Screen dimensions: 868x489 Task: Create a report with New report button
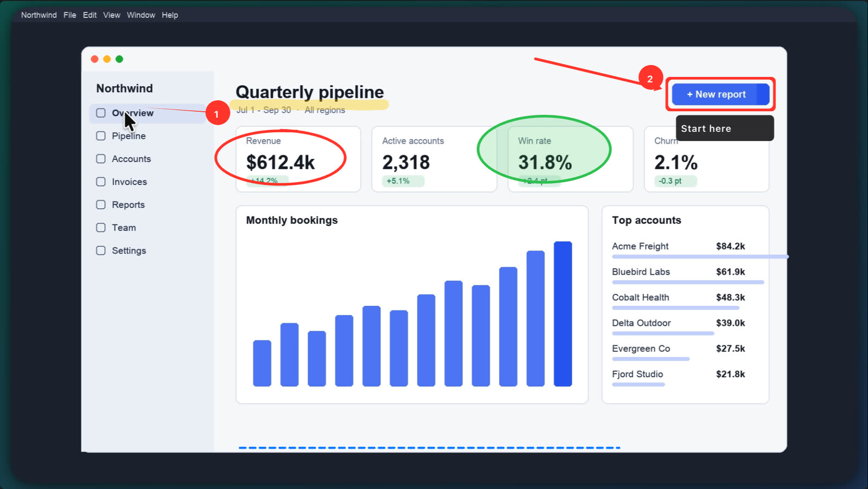pyautogui.click(x=720, y=94)
